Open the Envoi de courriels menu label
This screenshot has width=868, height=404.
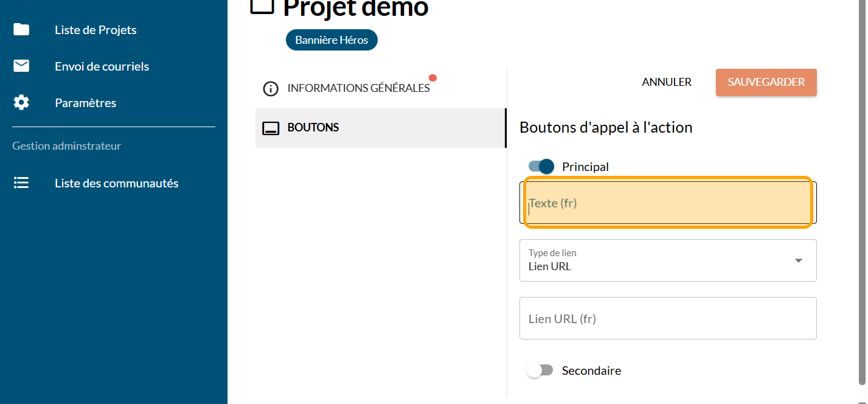click(x=102, y=66)
